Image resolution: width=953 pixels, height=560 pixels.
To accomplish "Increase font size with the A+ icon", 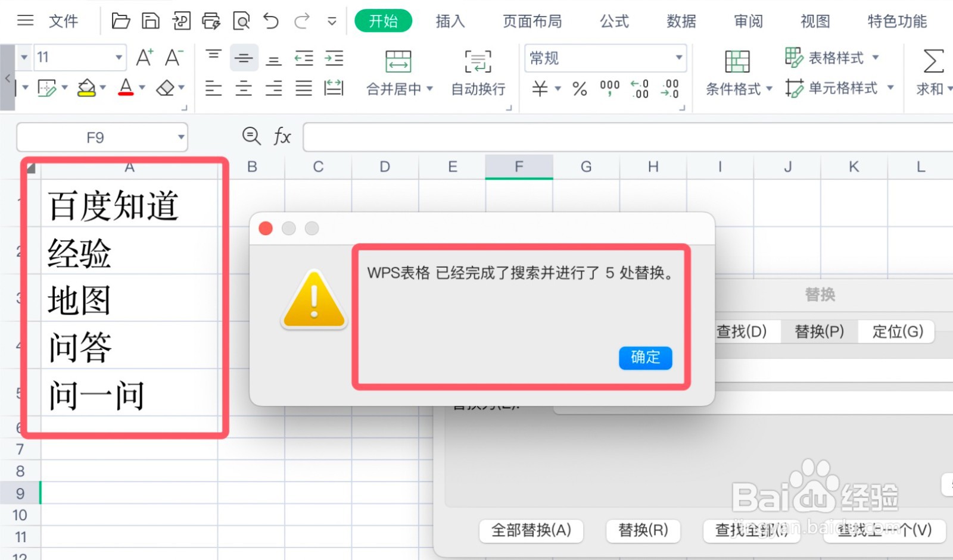I will [x=144, y=57].
